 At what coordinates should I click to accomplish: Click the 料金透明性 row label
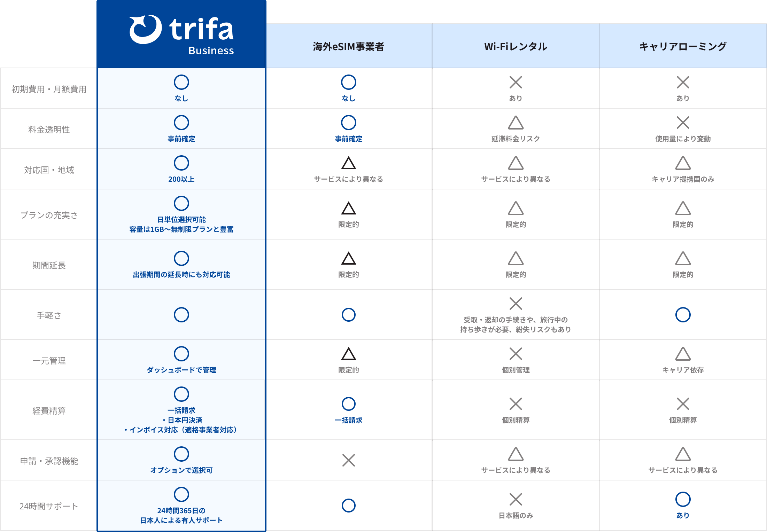(x=49, y=130)
